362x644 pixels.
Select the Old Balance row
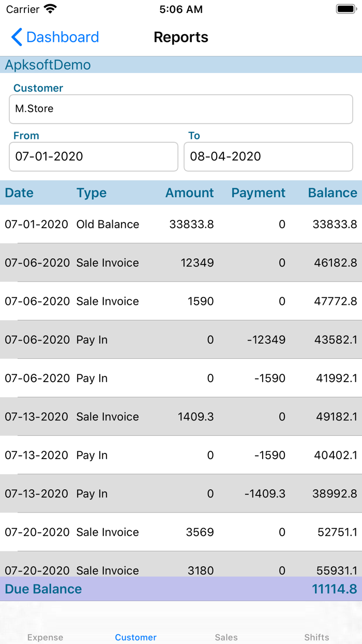[181, 224]
